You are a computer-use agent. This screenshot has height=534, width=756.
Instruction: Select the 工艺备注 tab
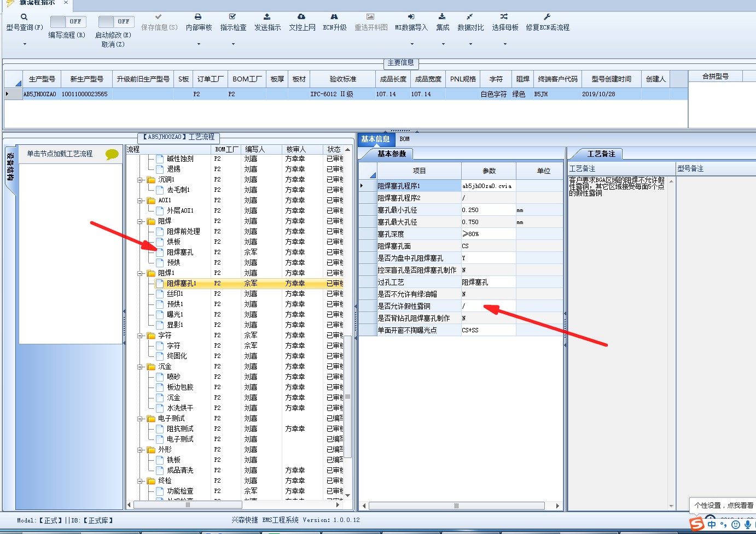601,154
